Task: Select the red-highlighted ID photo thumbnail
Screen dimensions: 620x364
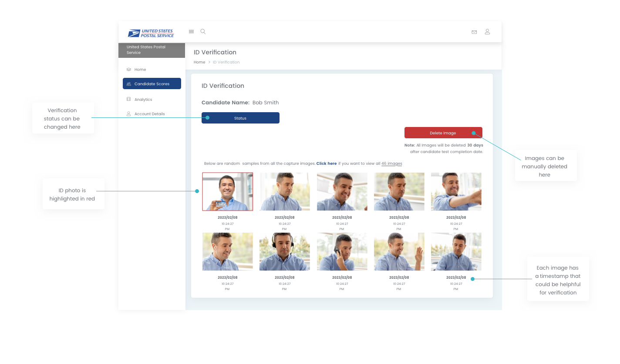Action: pos(227,192)
